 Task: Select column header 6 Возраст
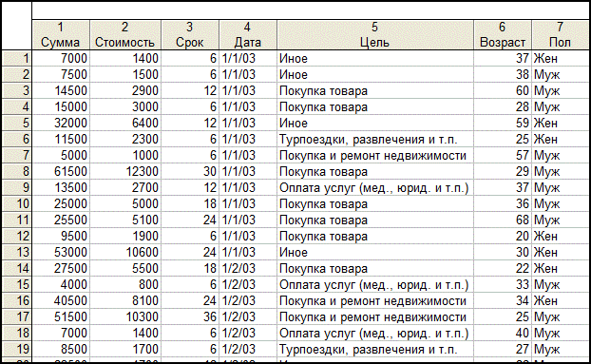(x=503, y=34)
